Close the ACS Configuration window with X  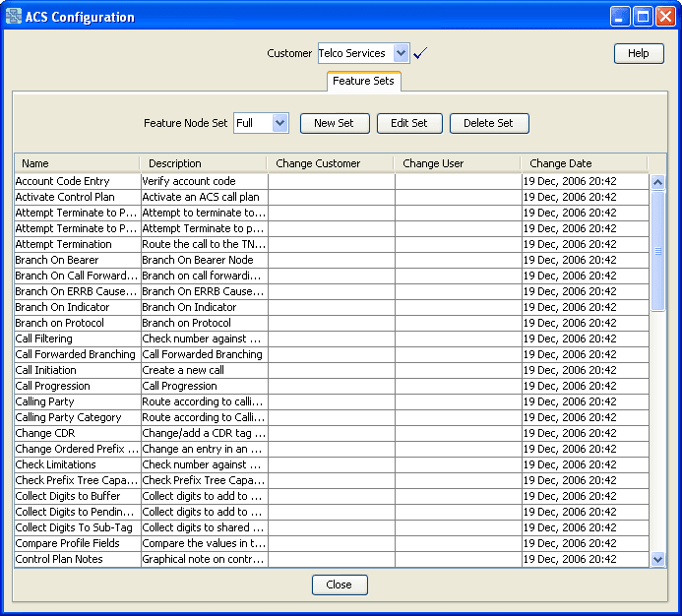coord(665,17)
